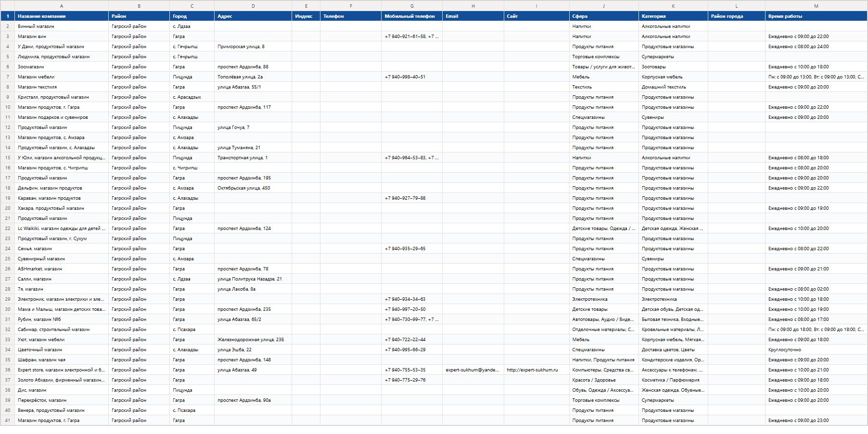Click the 'Время работы' header cell
This screenshot has width=868, height=434.
click(x=816, y=16)
